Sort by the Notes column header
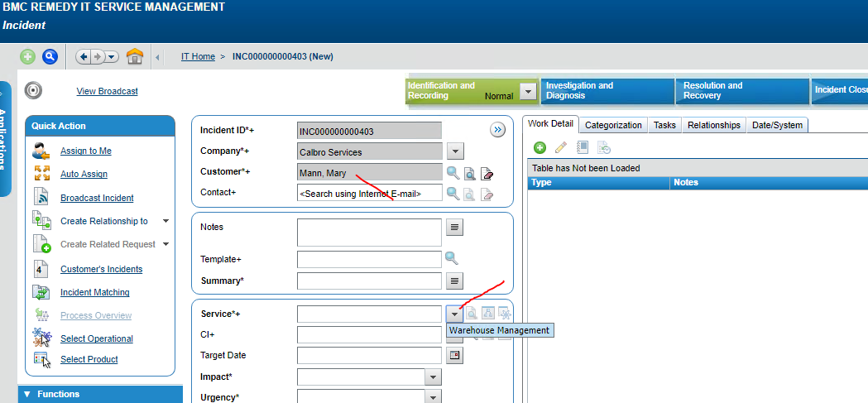This screenshot has height=403, width=868. click(770, 183)
